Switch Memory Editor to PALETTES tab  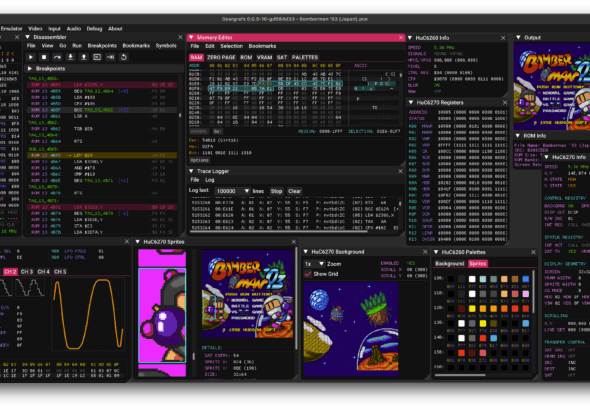click(305, 57)
